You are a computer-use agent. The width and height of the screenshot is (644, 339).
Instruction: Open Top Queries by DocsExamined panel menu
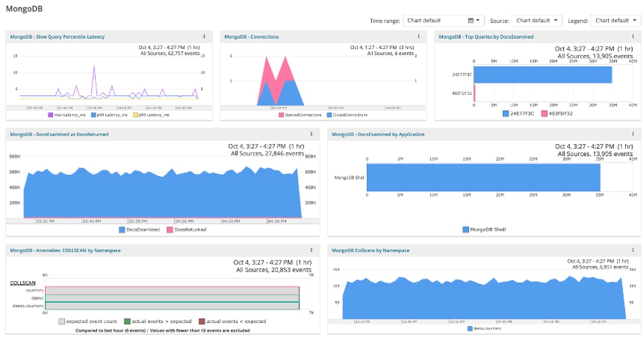click(x=632, y=36)
